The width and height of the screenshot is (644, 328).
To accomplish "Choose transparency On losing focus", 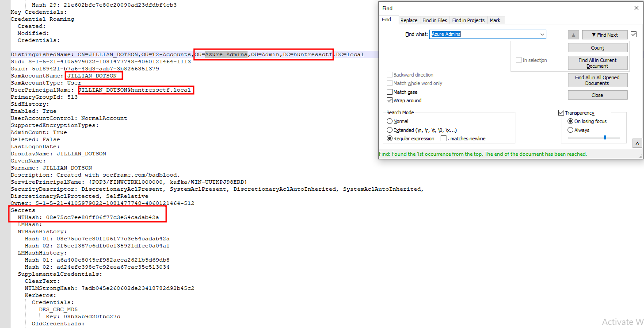I will [x=570, y=121].
